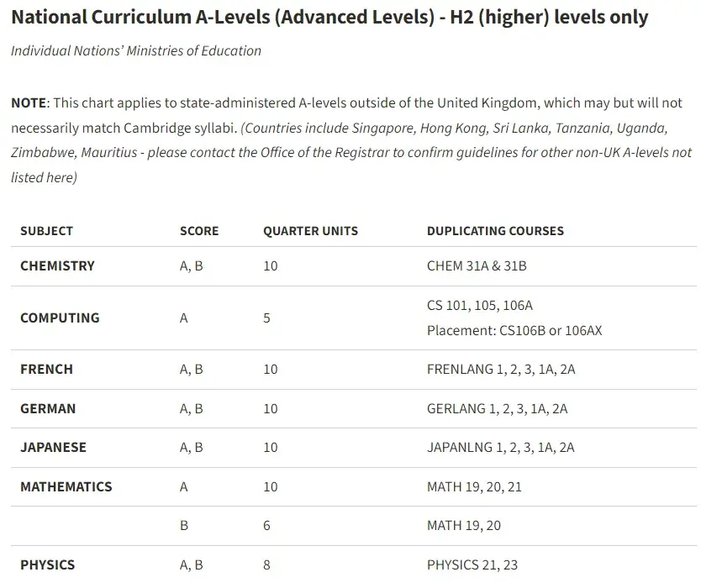
Task: Click the CHEMISTRY subject cell
Action: [x=57, y=265]
